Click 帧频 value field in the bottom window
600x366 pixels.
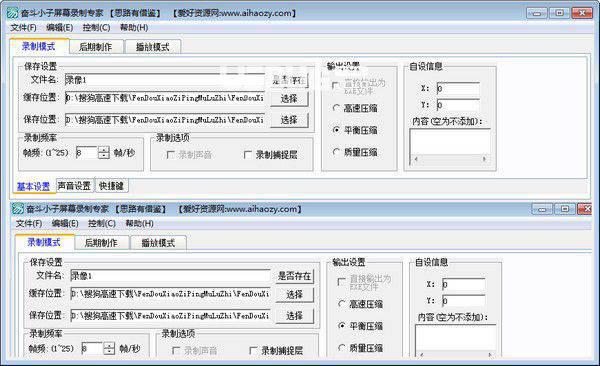point(92,349)
